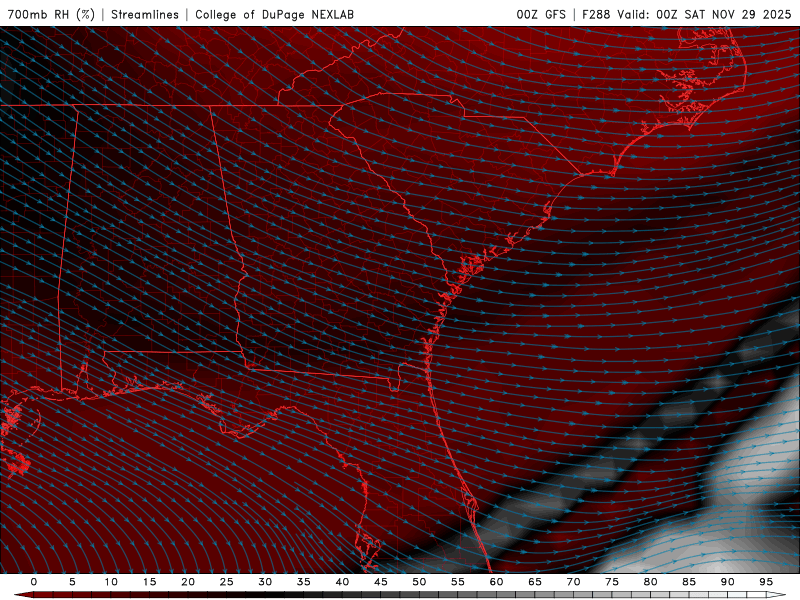Click the colorbar label "65"
The height and width of the screenshot is (600, 800).
coord(534,582)
